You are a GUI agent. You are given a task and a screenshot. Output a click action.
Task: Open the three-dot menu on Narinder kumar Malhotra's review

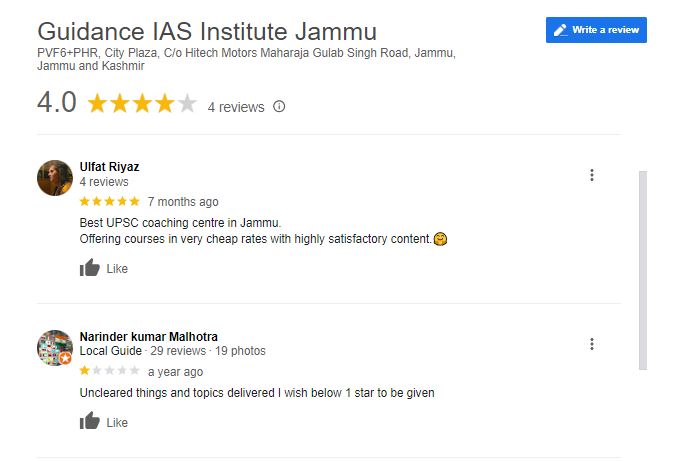[x=592, y=344]
